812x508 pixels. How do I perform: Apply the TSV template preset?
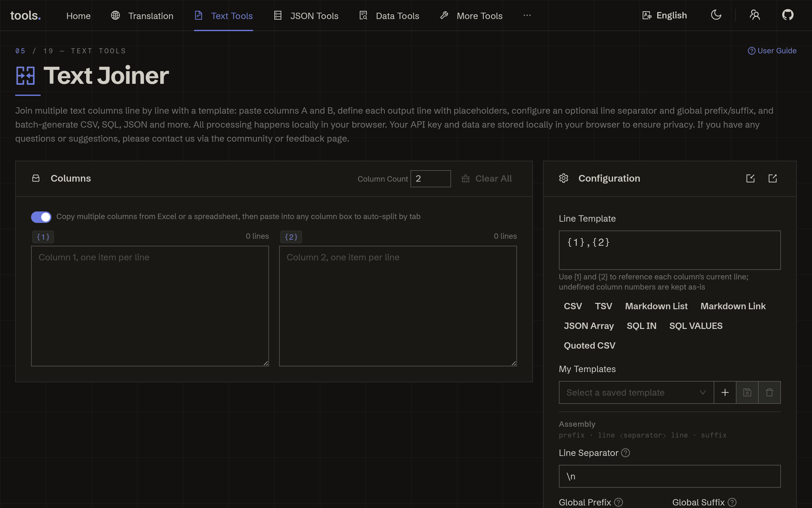click(603, 306)
